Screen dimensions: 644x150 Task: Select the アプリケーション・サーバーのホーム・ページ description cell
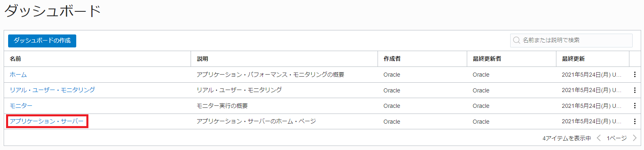256,121
